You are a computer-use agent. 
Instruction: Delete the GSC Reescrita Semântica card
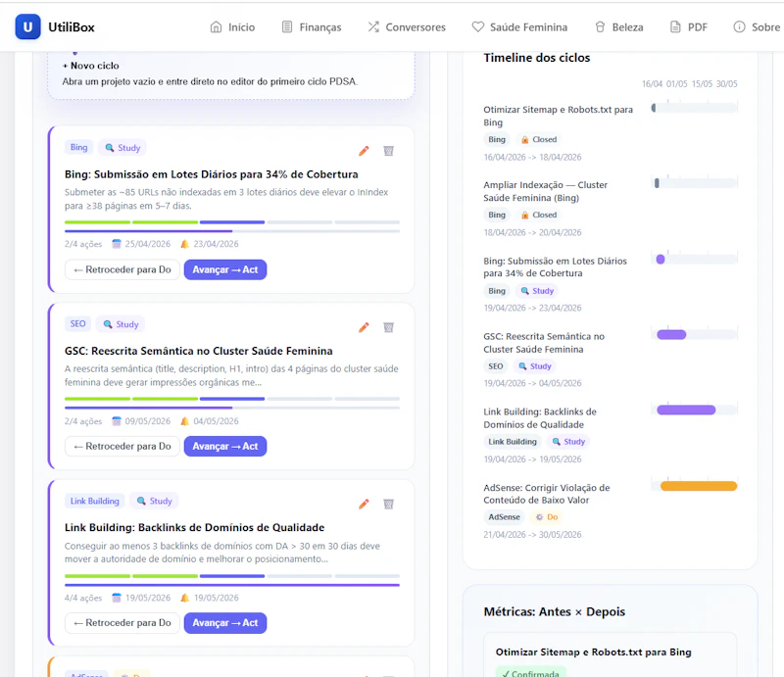(x=388, y=327)
